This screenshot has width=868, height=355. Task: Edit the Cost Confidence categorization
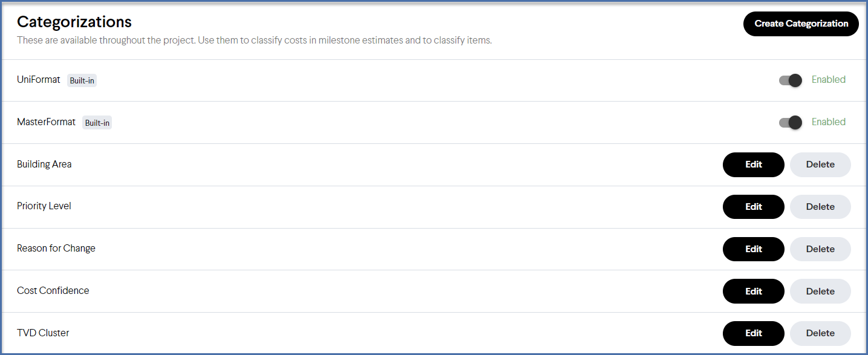pyautogui.click(x=753, y=291)
